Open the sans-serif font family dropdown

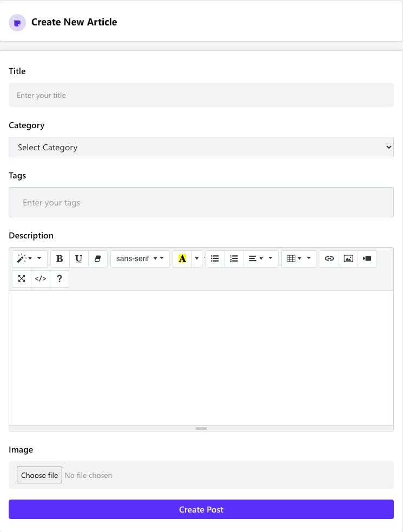coord(140,259)
